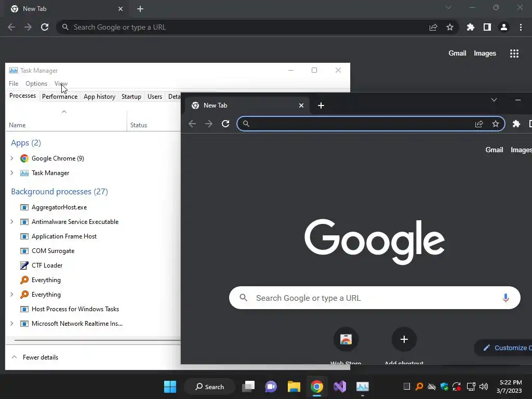Click Search box on Windows taskbar

(x=210, y=387)
